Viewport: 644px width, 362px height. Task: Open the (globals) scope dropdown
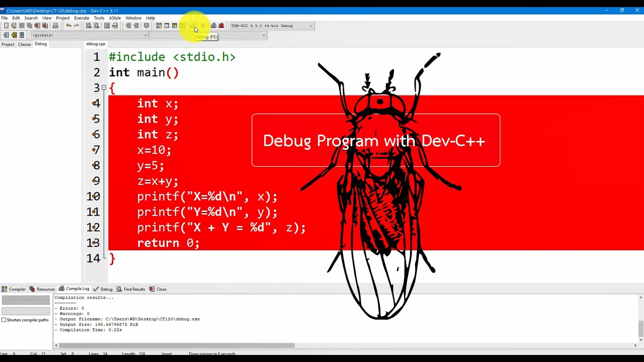click(90, 35)
